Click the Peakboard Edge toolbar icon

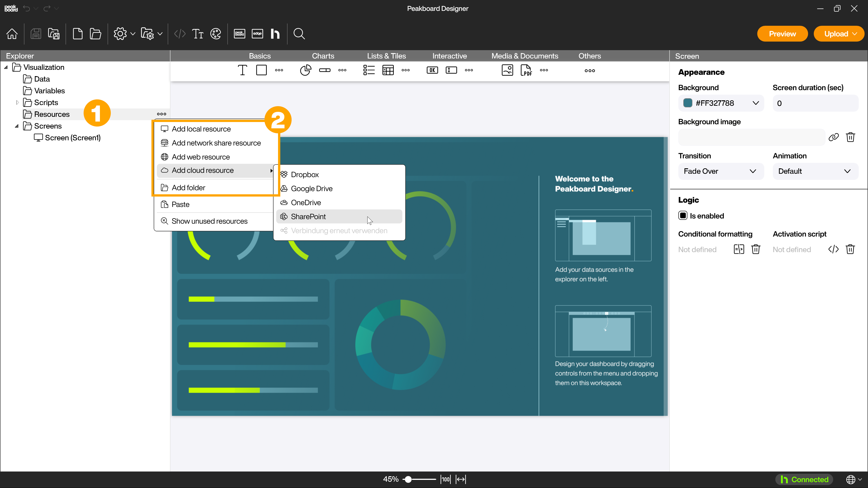coord(257,34)
